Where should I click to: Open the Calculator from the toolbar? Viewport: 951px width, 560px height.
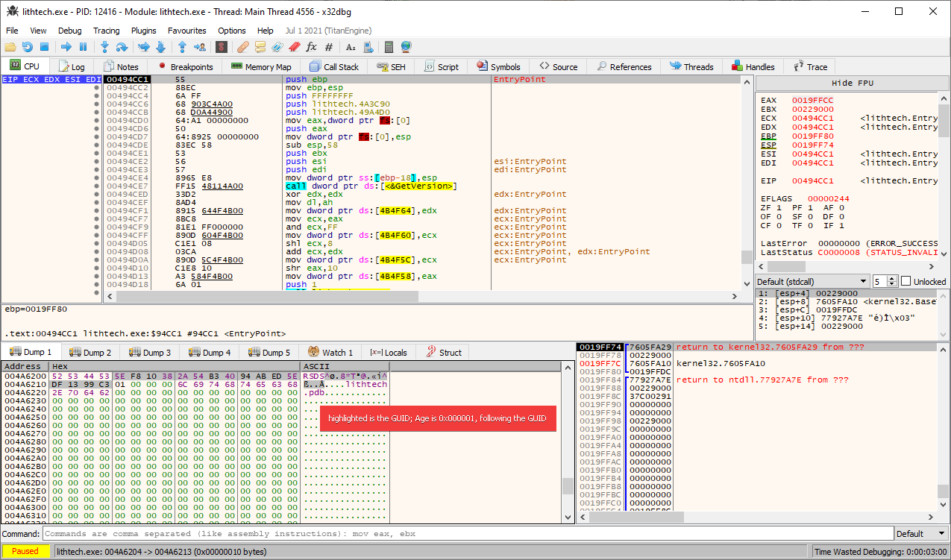coord(388,47)
